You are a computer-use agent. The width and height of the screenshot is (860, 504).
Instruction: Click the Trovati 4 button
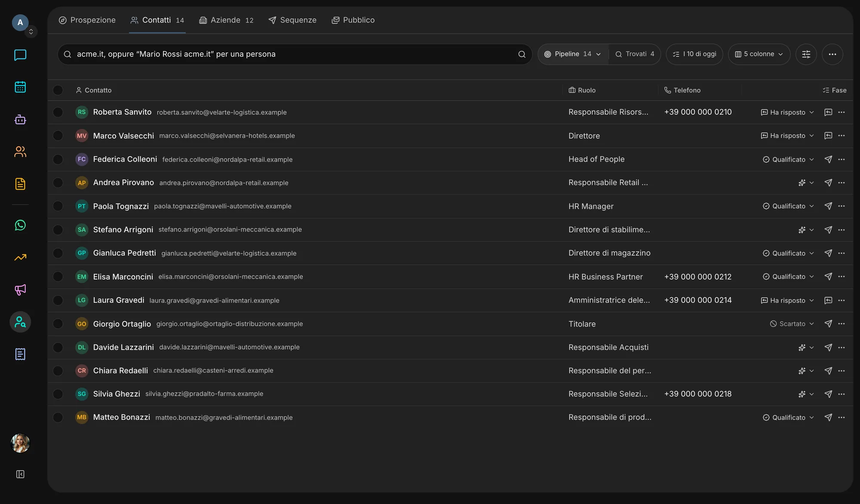[635, 54]
